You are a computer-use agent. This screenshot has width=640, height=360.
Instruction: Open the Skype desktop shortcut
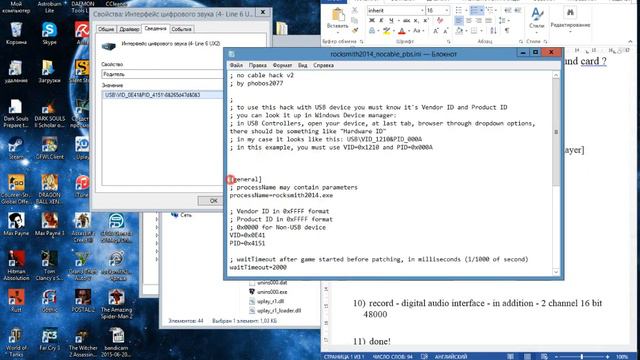(49, 33)
